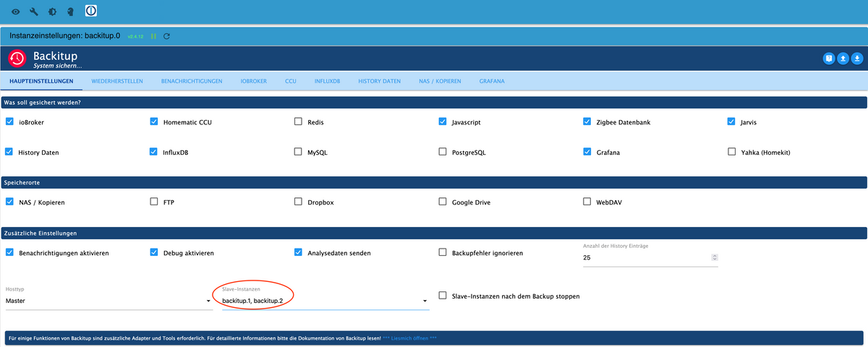
Task: Toggle Javascript backup checkbox
Action: [x=443, y=121]
